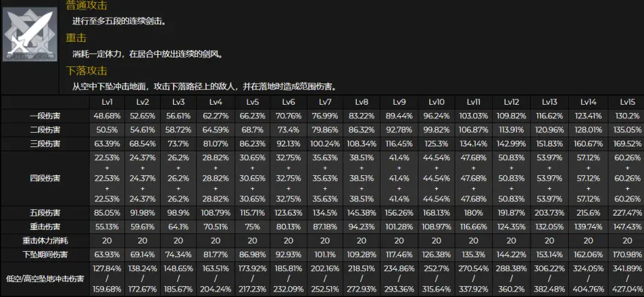Click the 五段伤害 row label
644x297 pixels.
(x=44, y=212)
